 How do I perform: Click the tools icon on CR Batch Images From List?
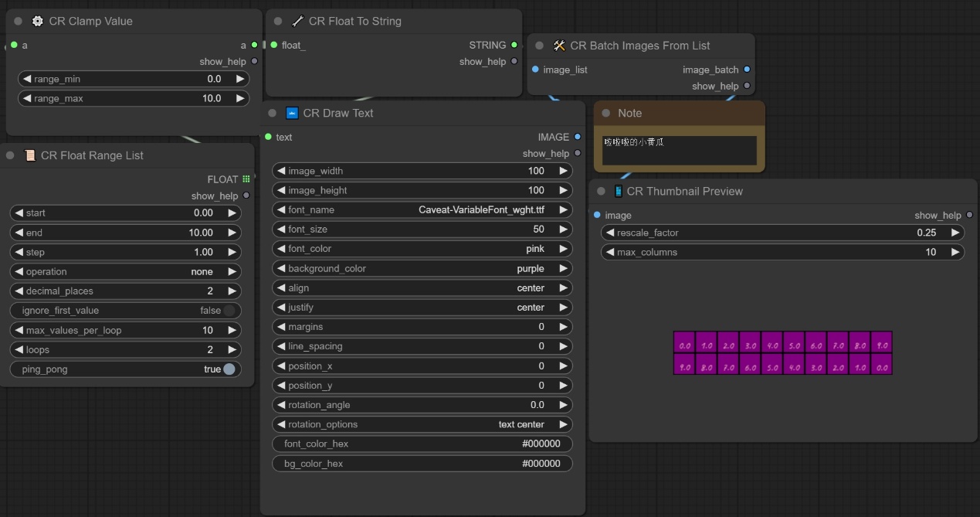(559, 46)
